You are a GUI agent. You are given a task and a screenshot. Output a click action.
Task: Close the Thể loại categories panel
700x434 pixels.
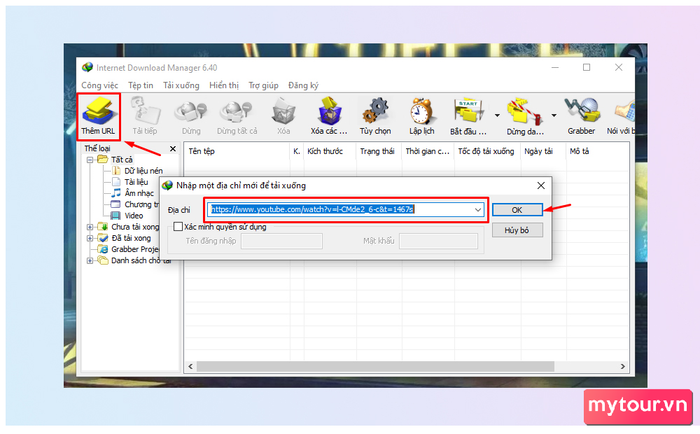173,149
